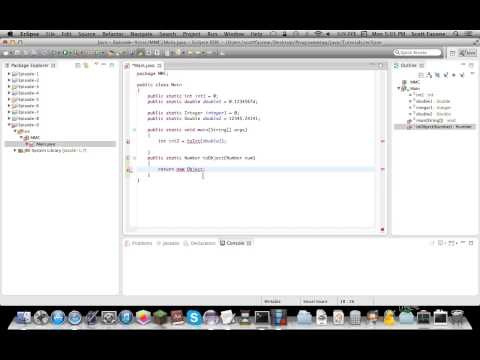
Task: Select the main(String[]) method in Outline
Action: coord(432,120)
